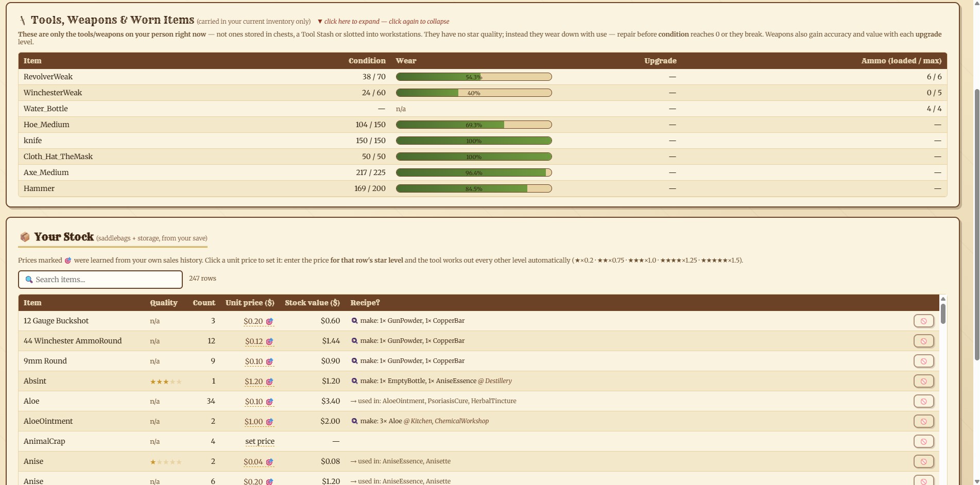
Task: Click the stock table scrollbar thumb
Action: point(943,314)
